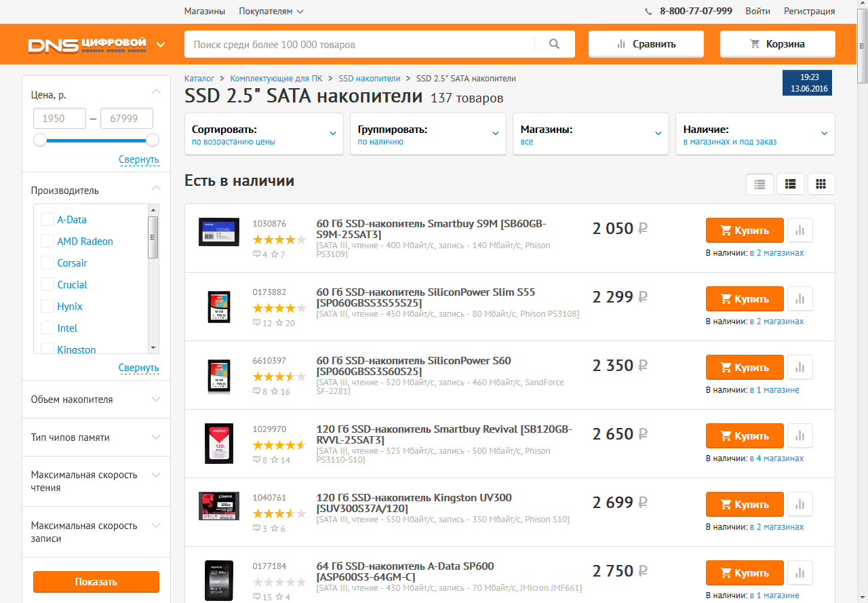Open A-Data SP600 product thumbnail
The height and width of the screenshot is (603, 868).
pos(219,579)
